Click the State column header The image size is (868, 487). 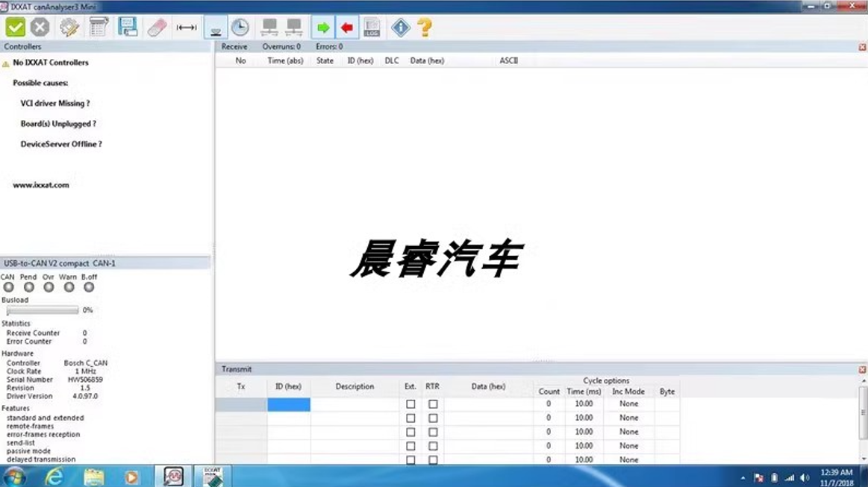[325, 61]
